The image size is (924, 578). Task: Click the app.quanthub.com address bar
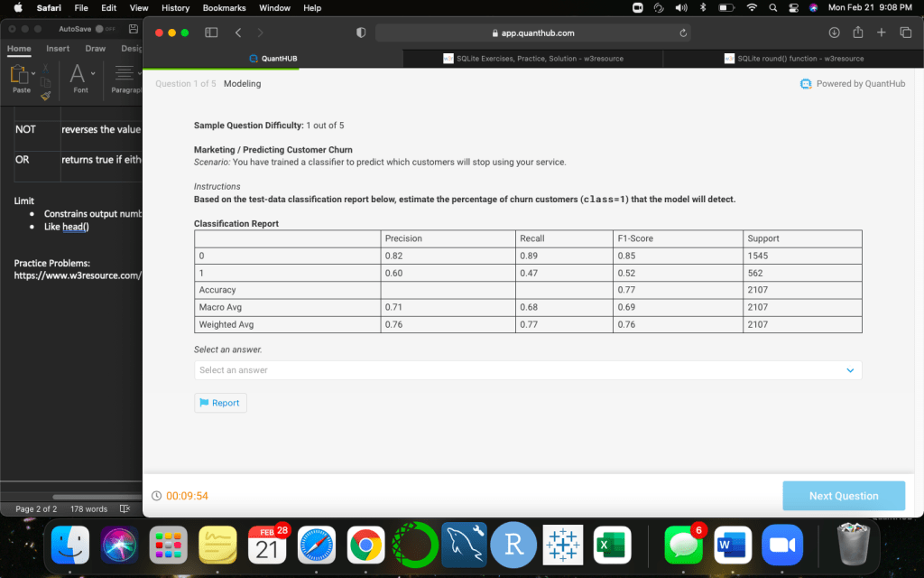click(x=532, y=33)
